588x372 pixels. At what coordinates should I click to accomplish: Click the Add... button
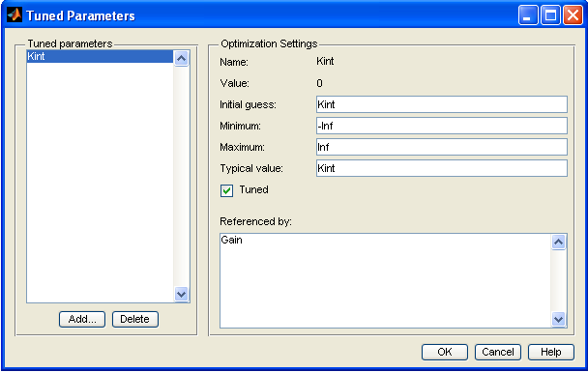click(82, 319)
